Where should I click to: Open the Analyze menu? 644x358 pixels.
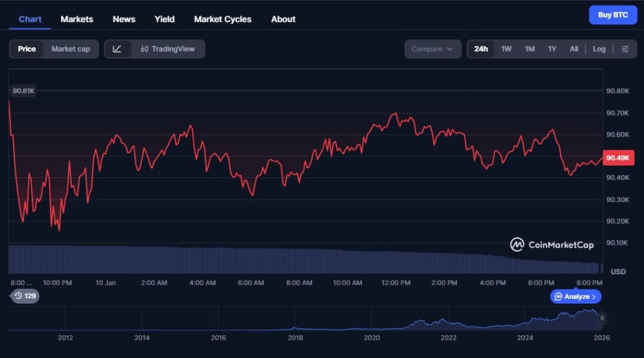576,296
